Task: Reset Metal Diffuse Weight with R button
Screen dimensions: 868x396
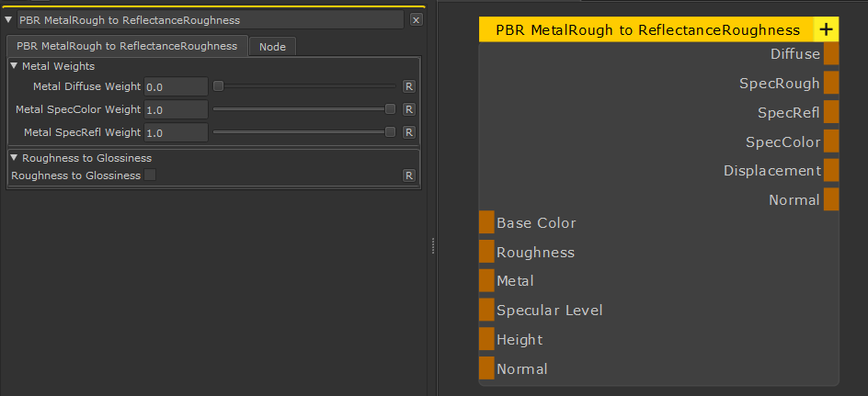Action: pyautogui.click(x=409, y=86)
